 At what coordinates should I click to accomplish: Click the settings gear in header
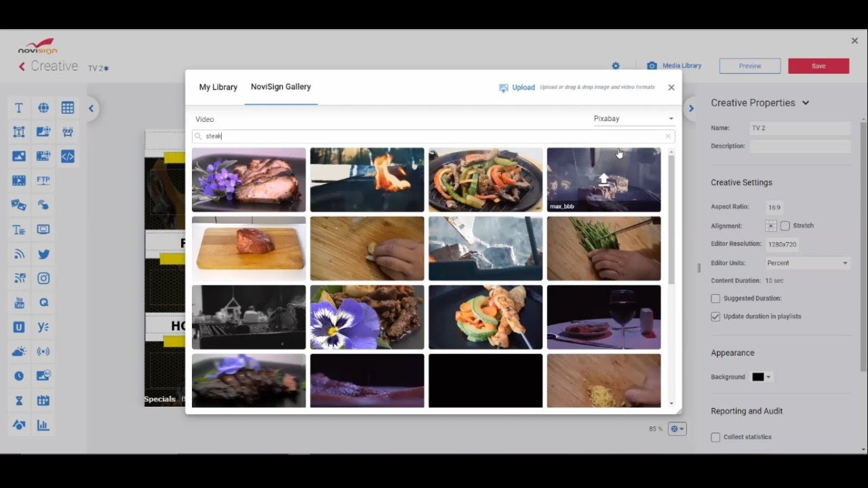point(616,66)
